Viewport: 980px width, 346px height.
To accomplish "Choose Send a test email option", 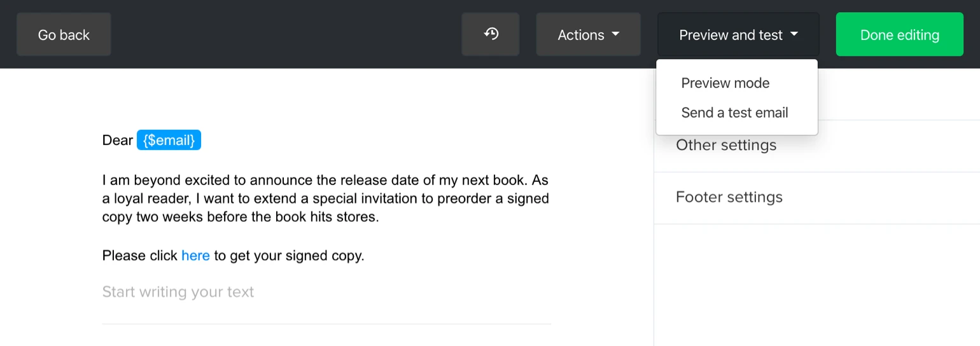I will (734, 113).
